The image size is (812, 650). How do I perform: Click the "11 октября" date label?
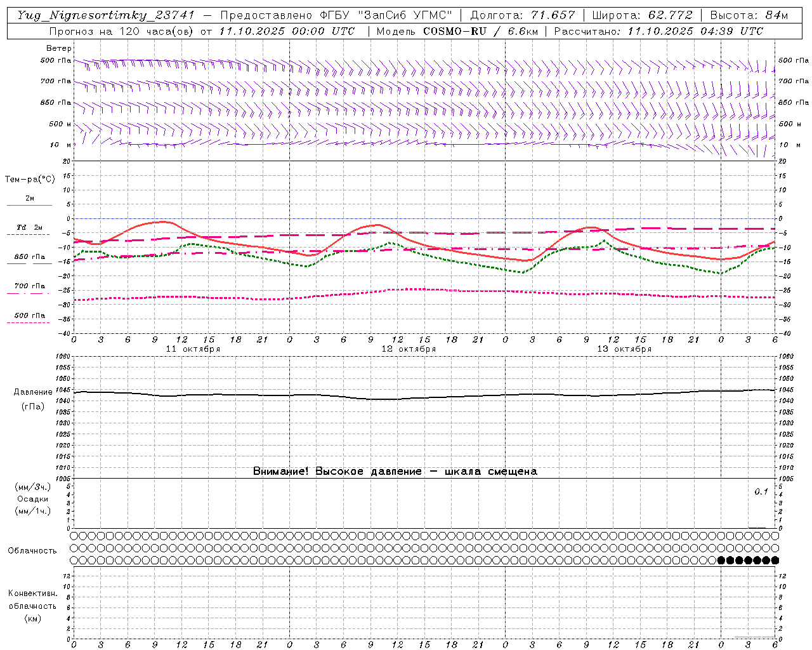[x=193, y=349]
